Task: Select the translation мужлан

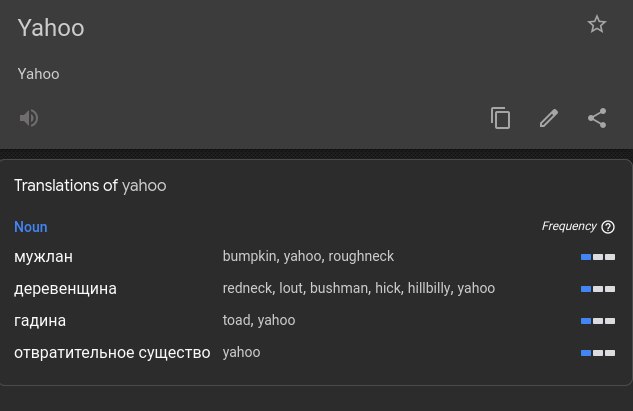Action: 44,257
